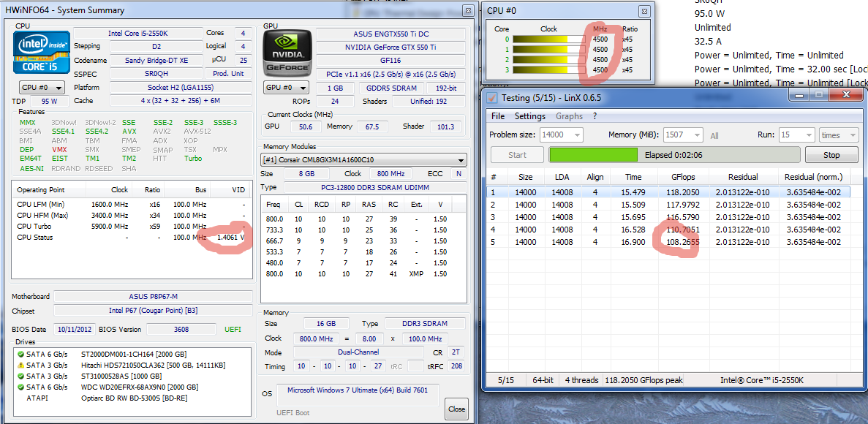Screen dimensions: 868x424
Task: Click green status icon for WDC WD20EFRX drive
Action: click(x=20, y=387)
